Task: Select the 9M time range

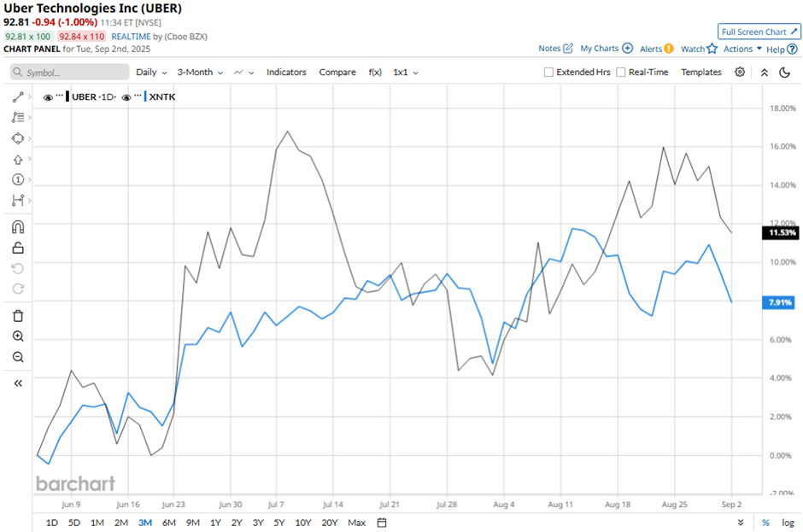Action: coord(192,523)
